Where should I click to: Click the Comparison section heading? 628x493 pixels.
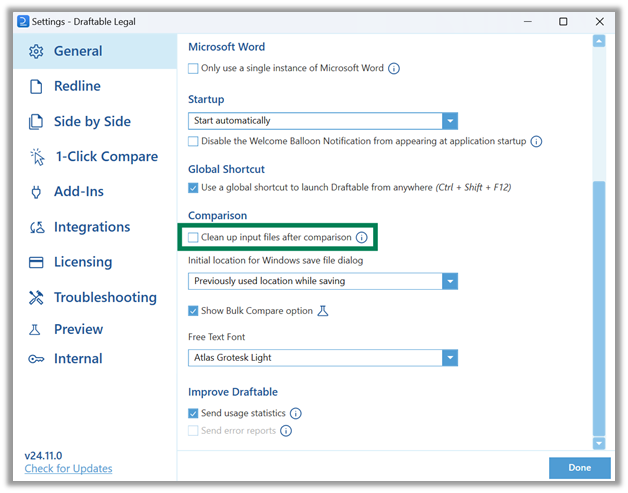click(217, 216)
